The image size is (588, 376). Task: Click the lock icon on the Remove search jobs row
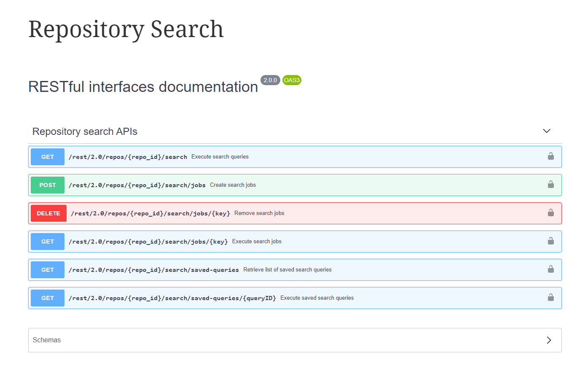click(x=550, y=213)
